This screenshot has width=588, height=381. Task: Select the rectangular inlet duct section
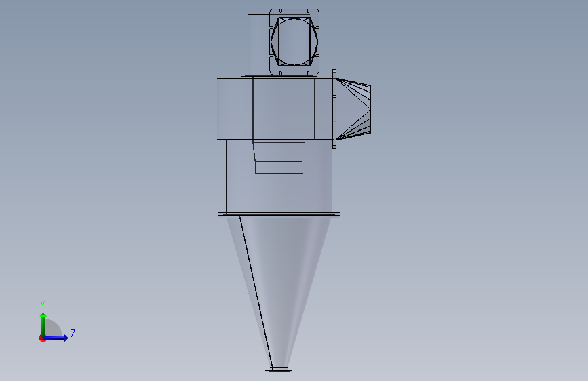click(275, 108)
